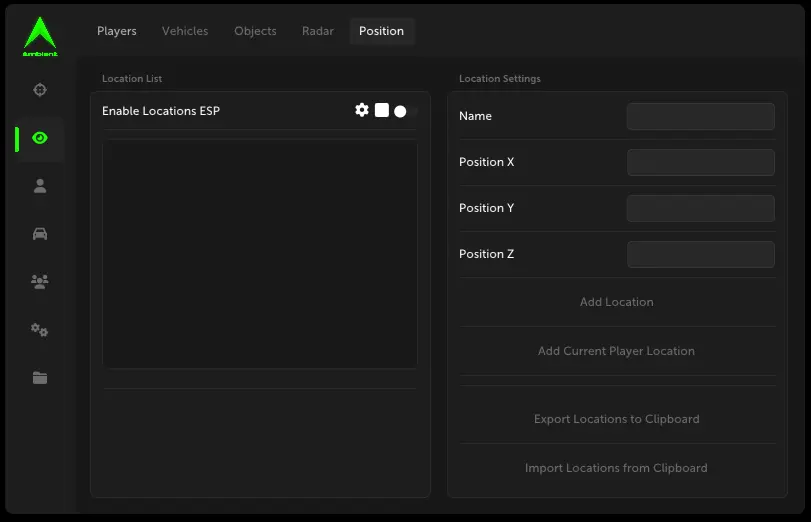
Task: Switch to the Players tab
Action: (117, 31)
